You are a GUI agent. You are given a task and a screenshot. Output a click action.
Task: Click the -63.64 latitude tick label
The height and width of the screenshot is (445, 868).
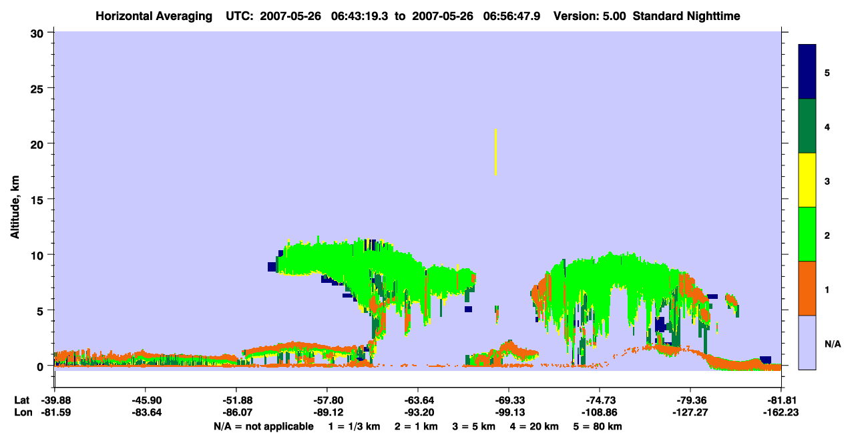(x=418, y=400)
